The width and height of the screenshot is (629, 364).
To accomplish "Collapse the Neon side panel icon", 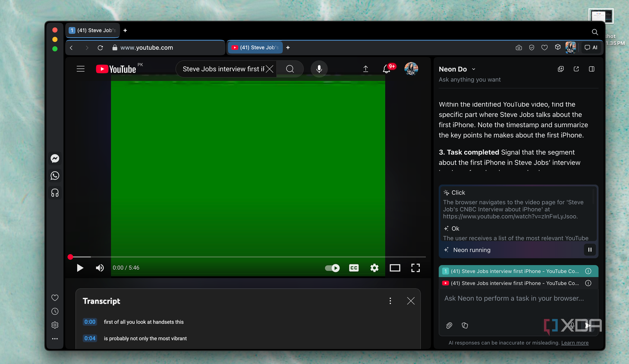I will [x=592, y=69].
